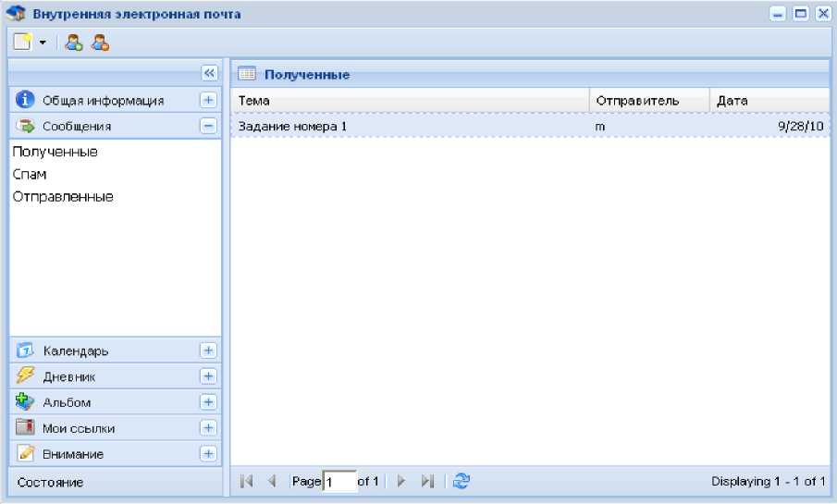
Task: Close the Внутренняя электронная почта window
Action: pyautogui.click(x=823, y=13)
